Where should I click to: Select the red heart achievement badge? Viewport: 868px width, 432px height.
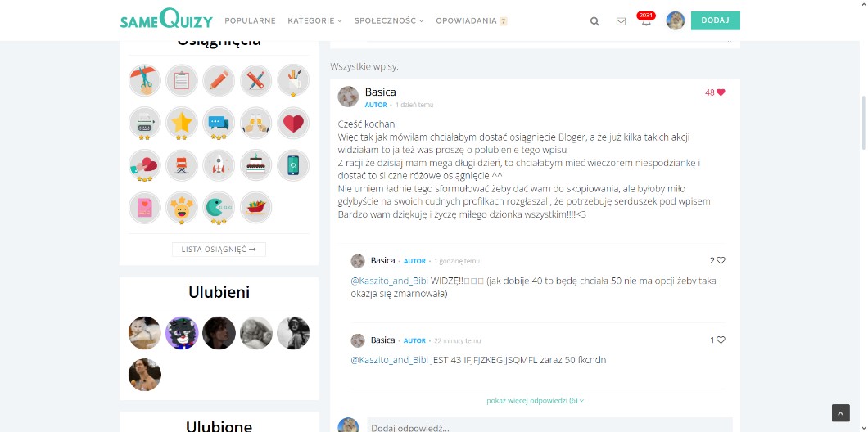pyautogui.click(x=293, y=122)
